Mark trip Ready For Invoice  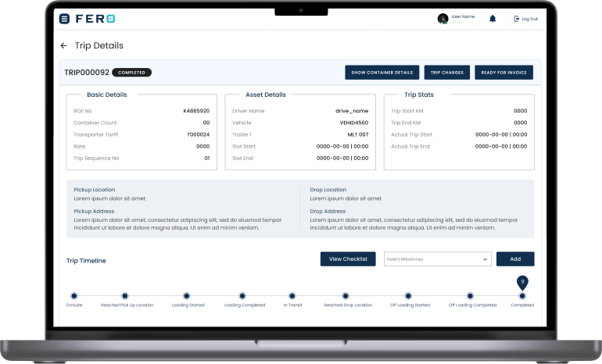pyautogui.click(x=503, y=73)
